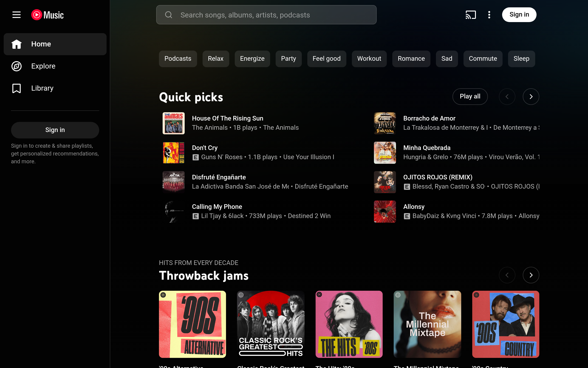Screen dimensions: 588x368
Task: Go to Library in sidebar
Action: pyautogui.click(x=55, y=88)
